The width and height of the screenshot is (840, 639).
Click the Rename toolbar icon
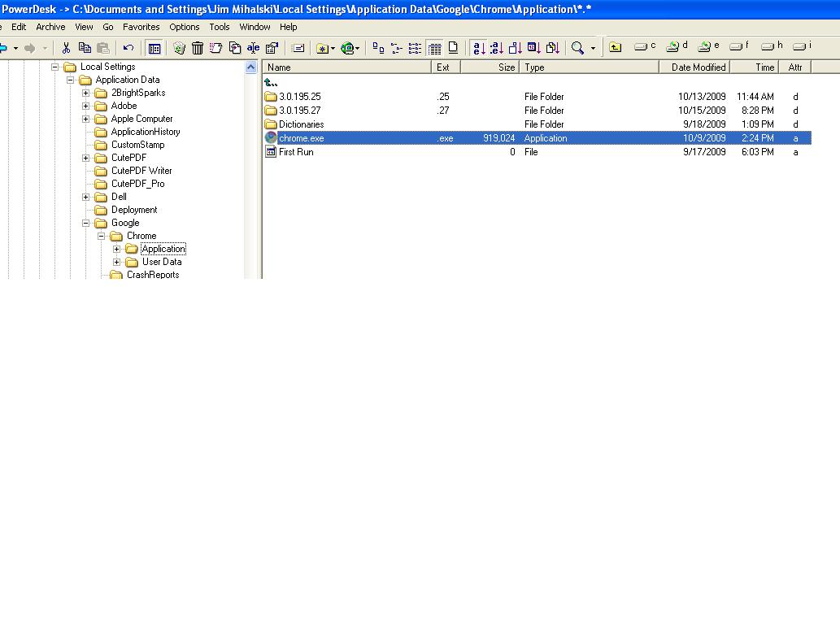pyautogui.click(x=254, y=48)
